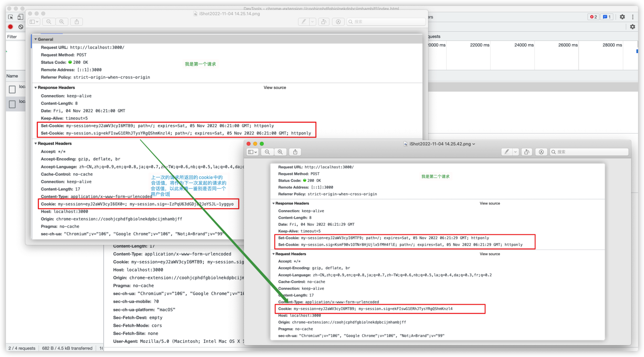Collapse Request Headers in first screenshot
This screenshot has width=644, height=357.
pos(35,144)
